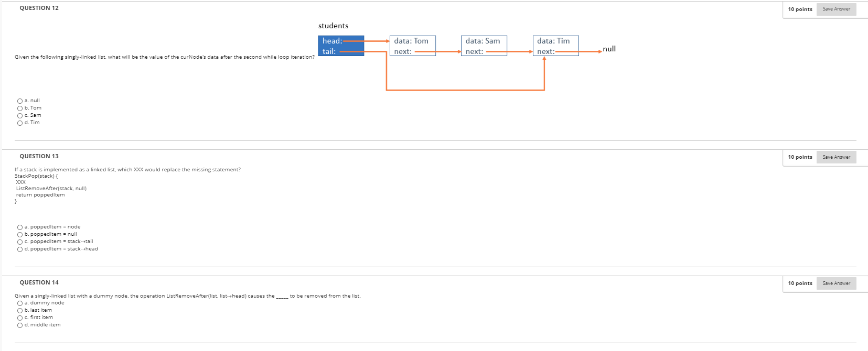Click the Question 14 prompt about the dummy node

pyautogui.click(x=188, y=296)
